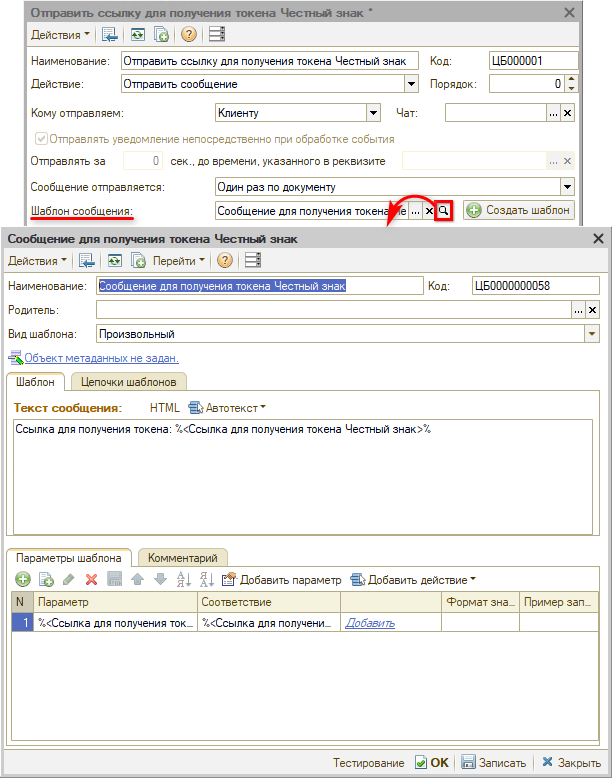This screenshot has width=612, height=778.
Task: Click green plus icon in parameters toolbar
Action: coord(22,579)
